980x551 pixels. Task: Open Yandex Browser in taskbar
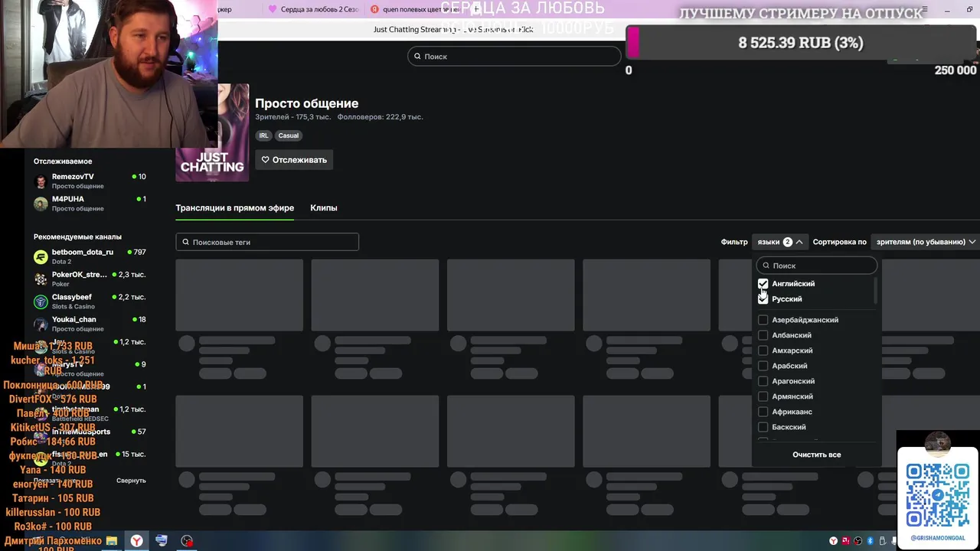click(x=136, y=541)
